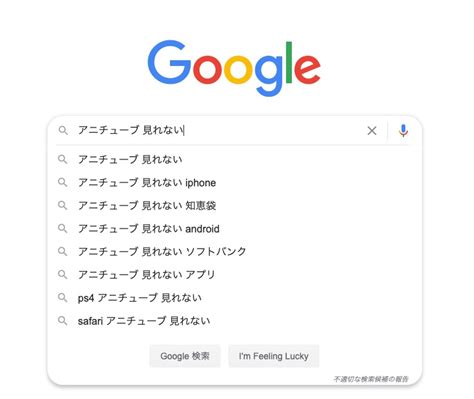Click magnifier icon beside the ps4 suggestion
This screenshot has width=474, height=399.
coord(63,297)
